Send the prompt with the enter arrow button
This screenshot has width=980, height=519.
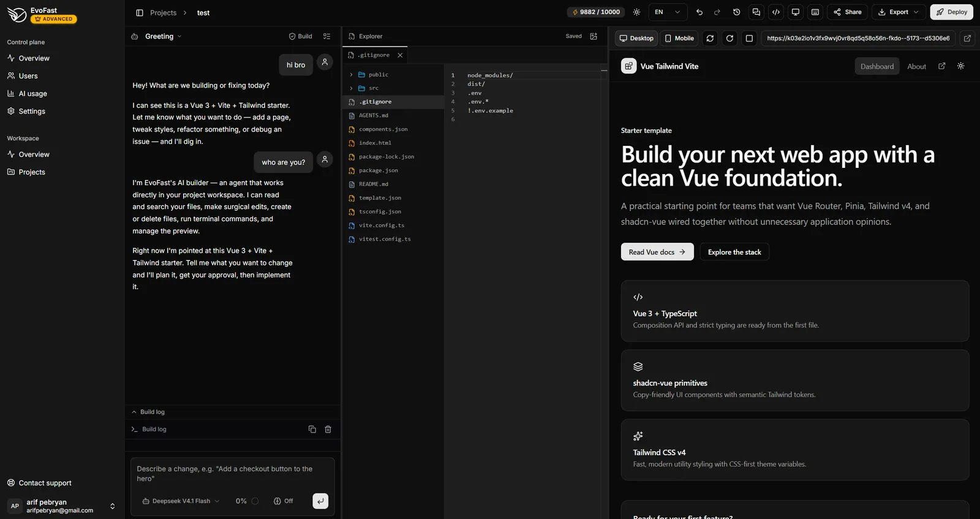(x=320, y=501)
